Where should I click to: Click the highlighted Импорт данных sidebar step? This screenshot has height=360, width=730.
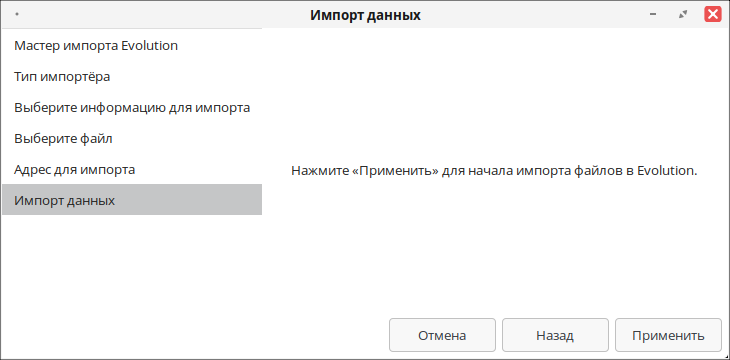(132, 200)
